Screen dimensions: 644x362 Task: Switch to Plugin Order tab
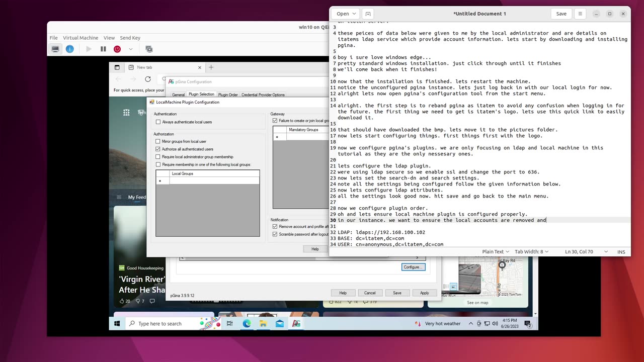(x=228, y=95)
